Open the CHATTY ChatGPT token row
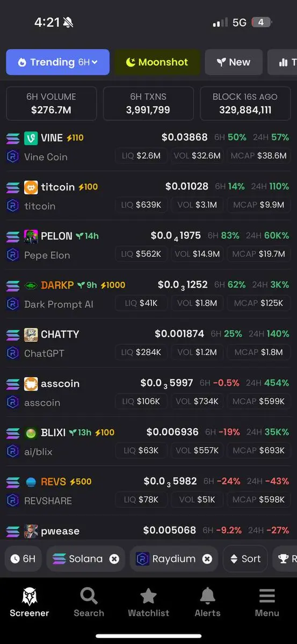The width and height of the screenshot is (297, 644). tap(148, 343)
